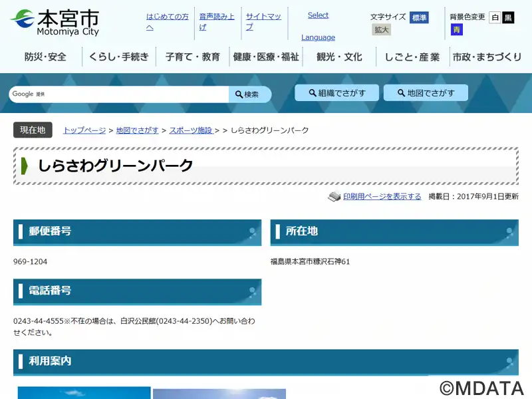This screenshot has width=532, height=399.
Task: Go to スポーツ施設 breadcrumb link
Action: tap(192, 130)
